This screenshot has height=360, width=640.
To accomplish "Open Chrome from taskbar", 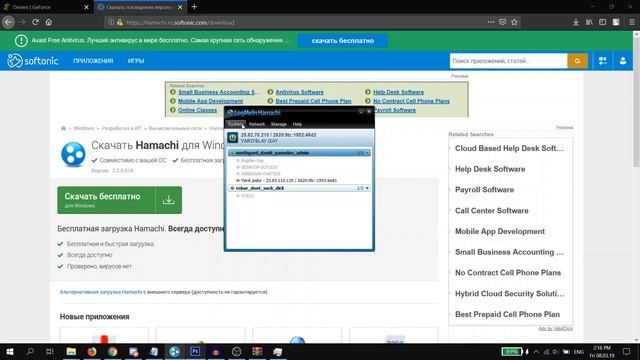I will (113, 351).
